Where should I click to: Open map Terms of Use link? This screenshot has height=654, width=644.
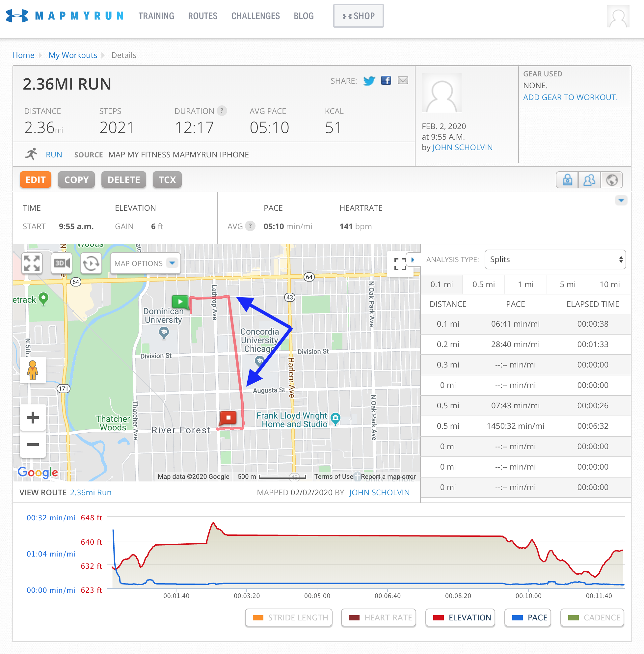(334, 477)
